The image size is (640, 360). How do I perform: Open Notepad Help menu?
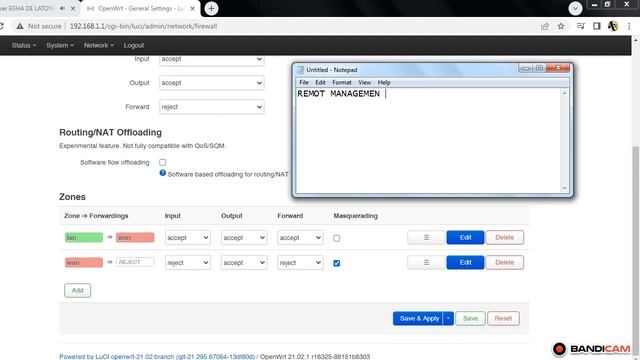point(384,82)
